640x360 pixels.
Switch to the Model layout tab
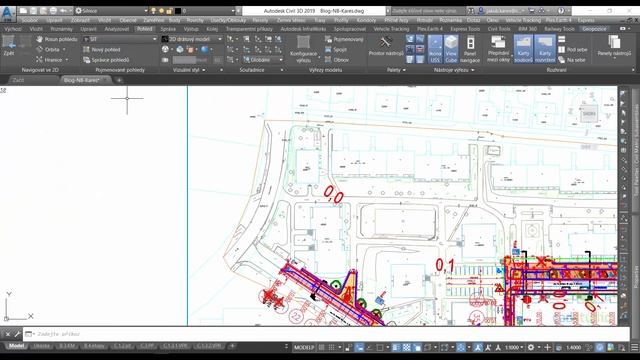(16, 346)
